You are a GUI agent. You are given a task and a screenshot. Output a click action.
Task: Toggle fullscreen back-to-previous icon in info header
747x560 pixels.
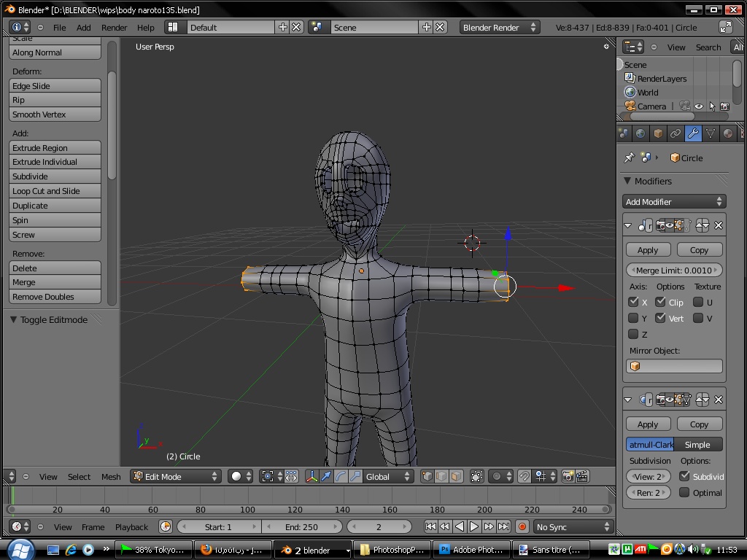coord(726,27)
